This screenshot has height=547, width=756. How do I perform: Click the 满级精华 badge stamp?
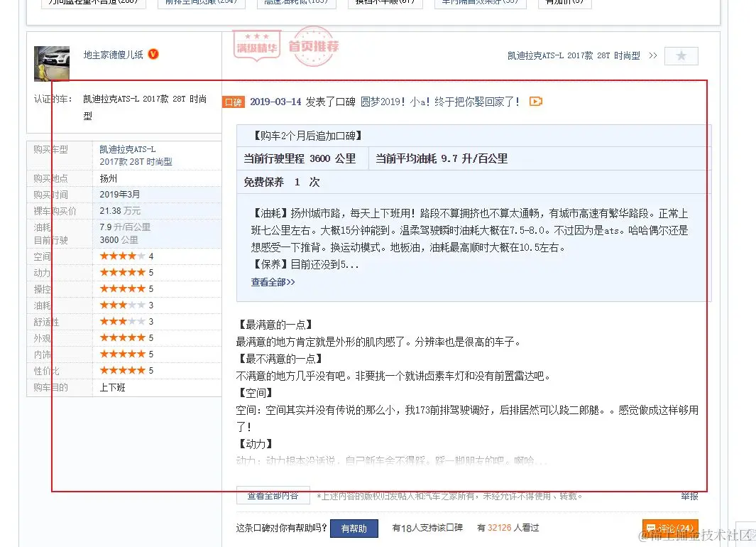tap(256, 46)
